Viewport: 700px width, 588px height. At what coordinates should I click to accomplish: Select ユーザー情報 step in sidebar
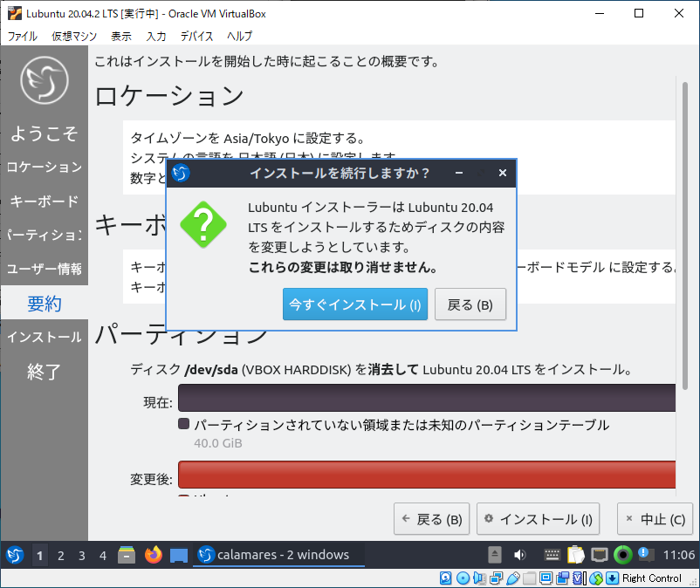pyautogui.click(x=45, y=269)
